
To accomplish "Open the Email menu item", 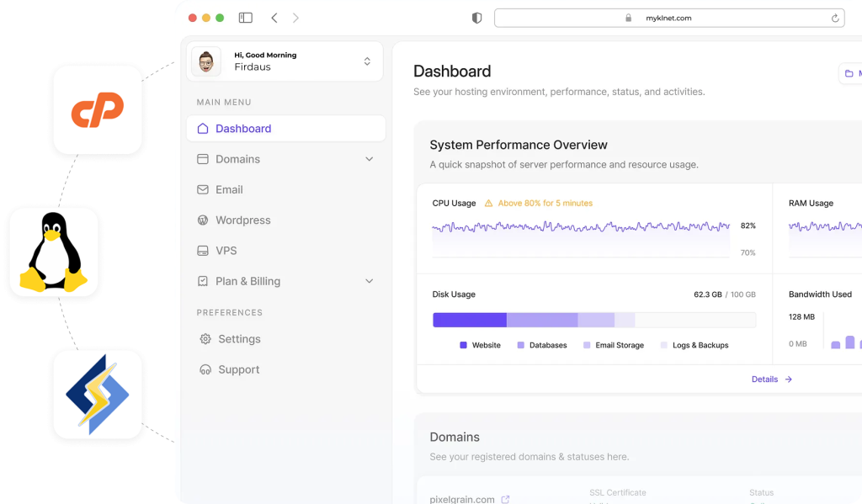I will click(x=286, y=189).
